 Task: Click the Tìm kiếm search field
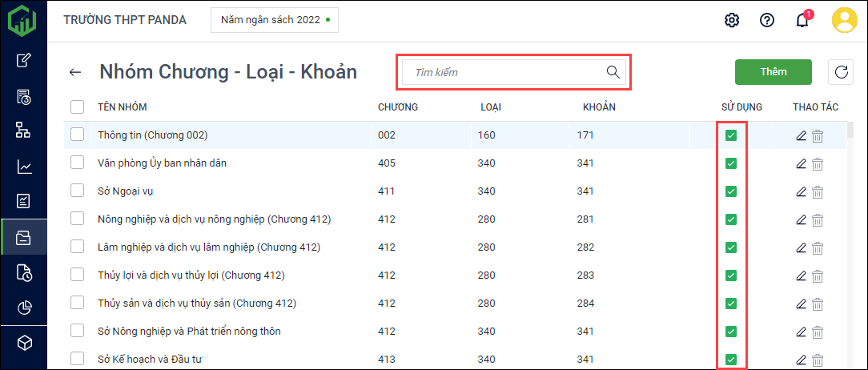tap(504, 72)
